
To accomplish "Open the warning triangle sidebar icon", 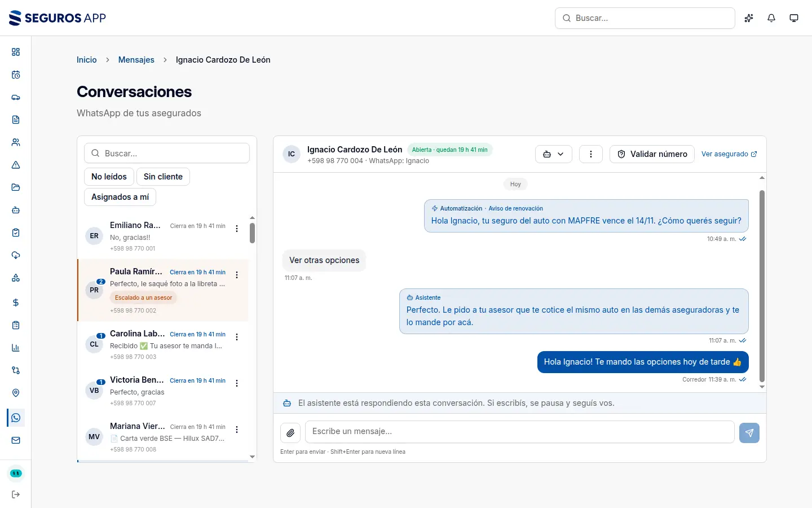I will [x=16, y=165].
